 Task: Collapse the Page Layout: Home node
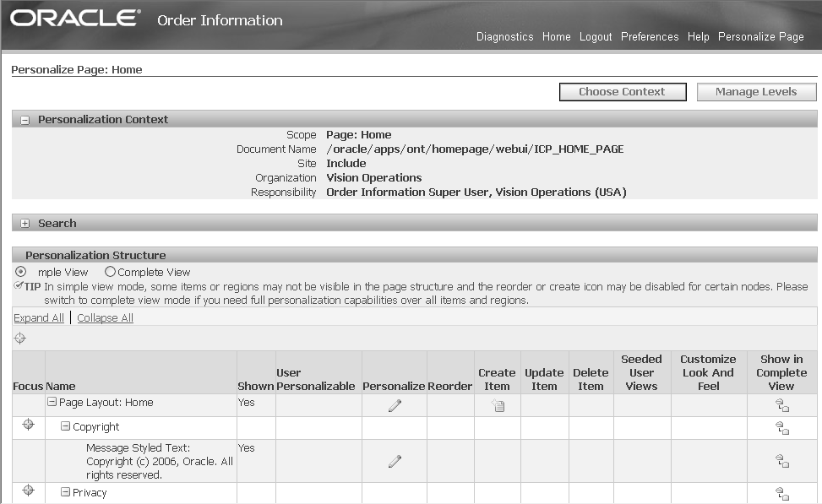(52, 402)
